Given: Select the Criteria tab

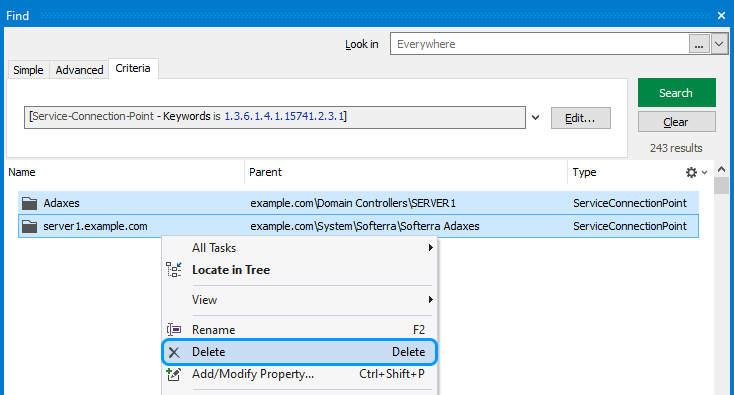Looking at the screenshot, I should 133,68.
